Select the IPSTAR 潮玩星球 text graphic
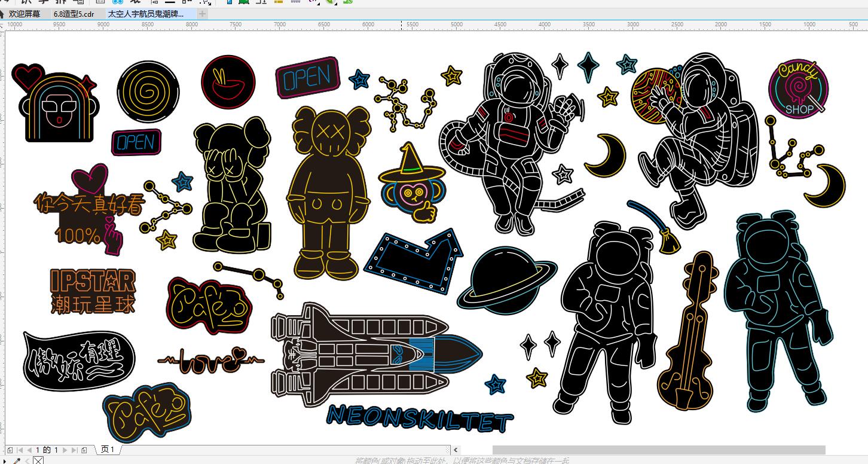The width and height of the screenshot is (868, 464). click(93, 291)
